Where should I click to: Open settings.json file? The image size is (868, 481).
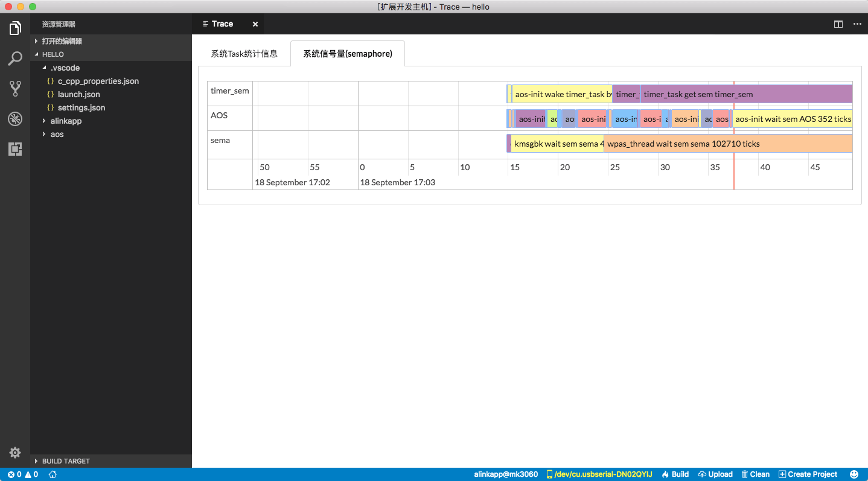[111, 107]
